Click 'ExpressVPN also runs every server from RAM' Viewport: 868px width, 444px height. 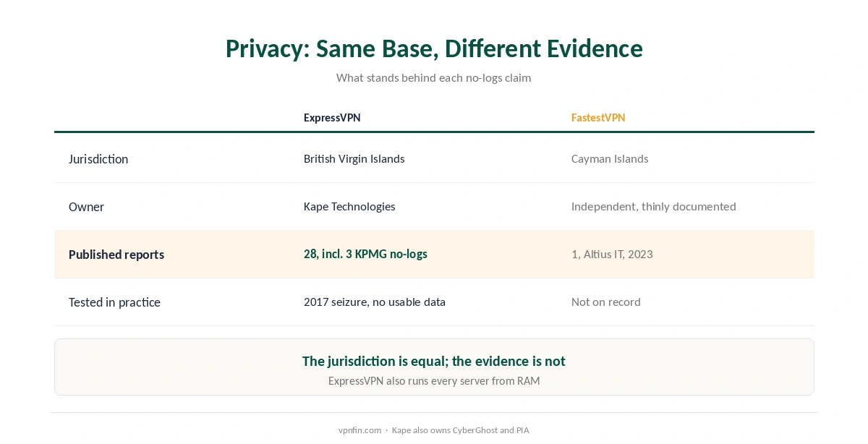434,381
